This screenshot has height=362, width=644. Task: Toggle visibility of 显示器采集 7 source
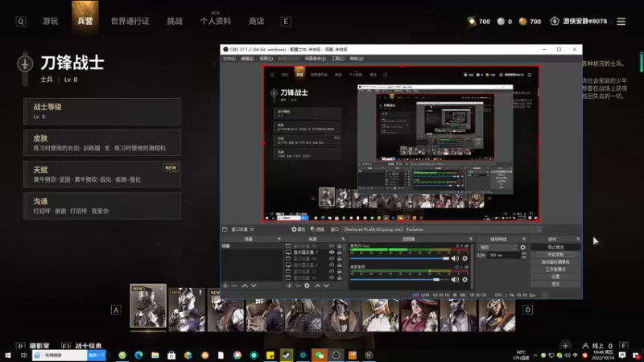click(x=332, y=253)
